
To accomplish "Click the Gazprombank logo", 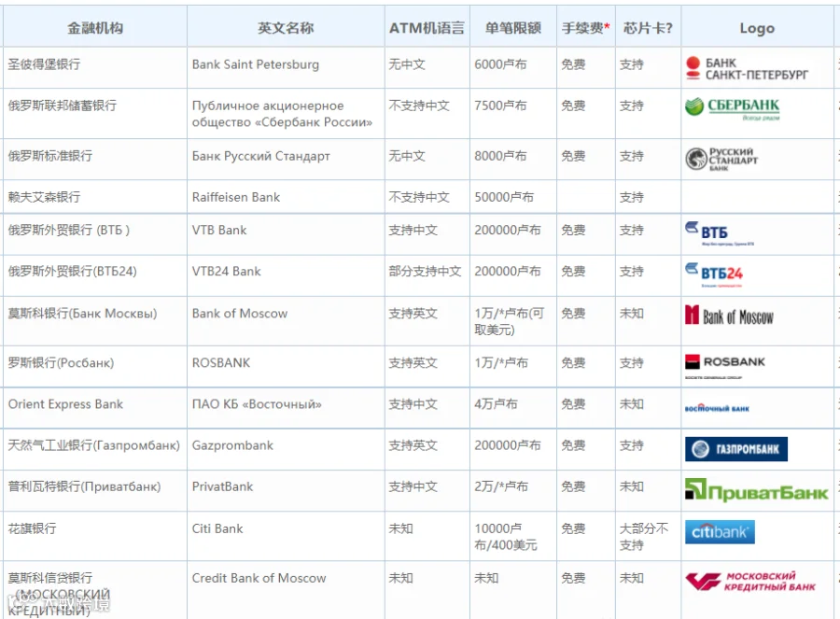I will 736,449.
